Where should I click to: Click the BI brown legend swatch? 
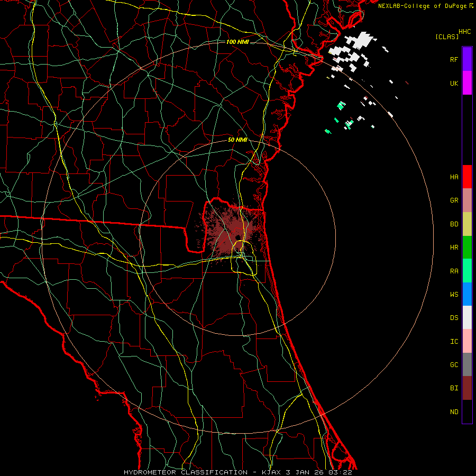(x=467, y=388)
